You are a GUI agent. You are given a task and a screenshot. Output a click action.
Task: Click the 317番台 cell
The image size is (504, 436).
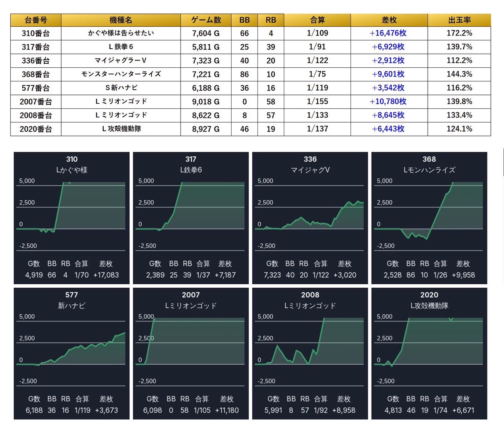36,47
